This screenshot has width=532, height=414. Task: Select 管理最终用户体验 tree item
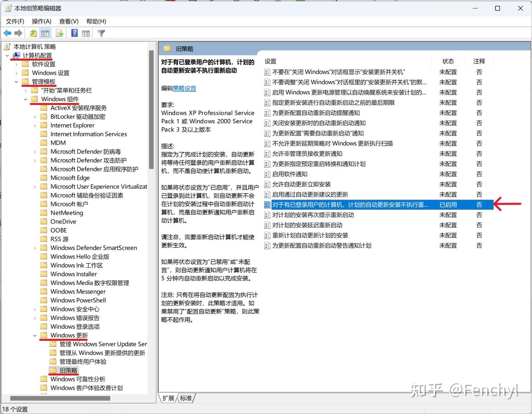[x=83, y=362]
